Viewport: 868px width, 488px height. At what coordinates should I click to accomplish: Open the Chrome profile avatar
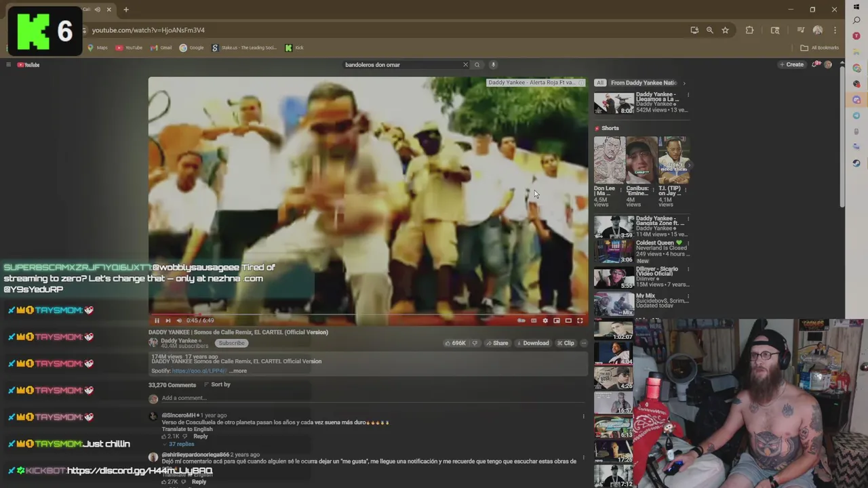coord(818,30)
